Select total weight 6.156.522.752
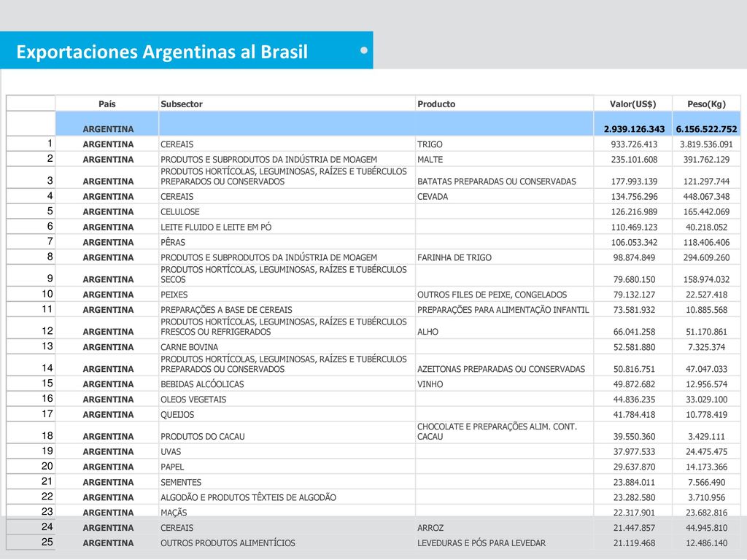Image resolution: width=747 pixels, height=560 pixels. coord(706,129)
